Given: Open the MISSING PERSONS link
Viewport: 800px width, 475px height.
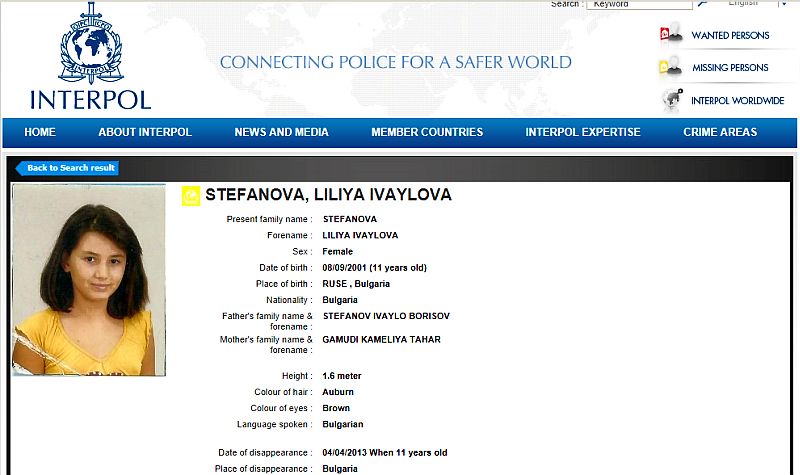Looking at the screenshot, I should pyautogui.click(x=730, y=67).
